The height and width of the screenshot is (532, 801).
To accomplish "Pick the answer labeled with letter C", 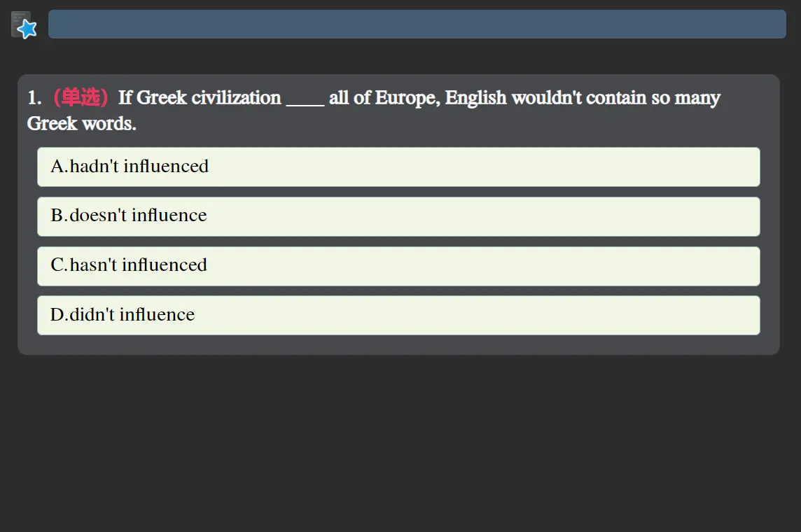I will 129,266.
